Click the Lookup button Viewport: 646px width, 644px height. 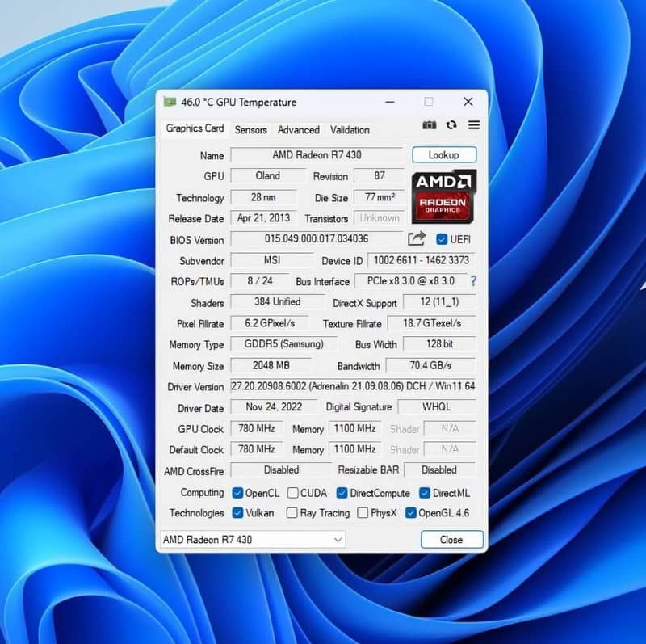444,155
